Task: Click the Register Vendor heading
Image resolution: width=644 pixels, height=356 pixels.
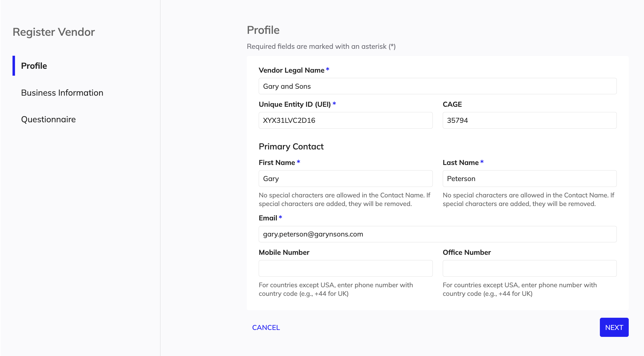Action: (54, 32)
